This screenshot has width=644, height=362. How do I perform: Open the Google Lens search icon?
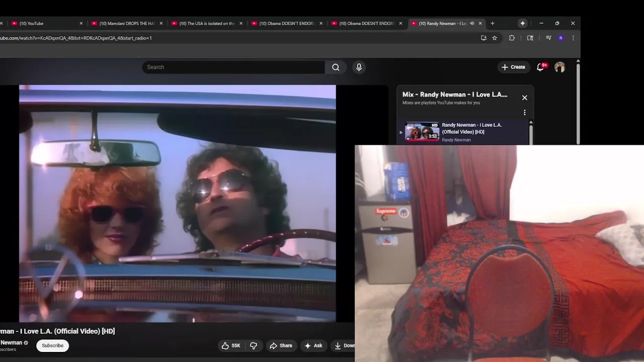(x=530, y=38)
